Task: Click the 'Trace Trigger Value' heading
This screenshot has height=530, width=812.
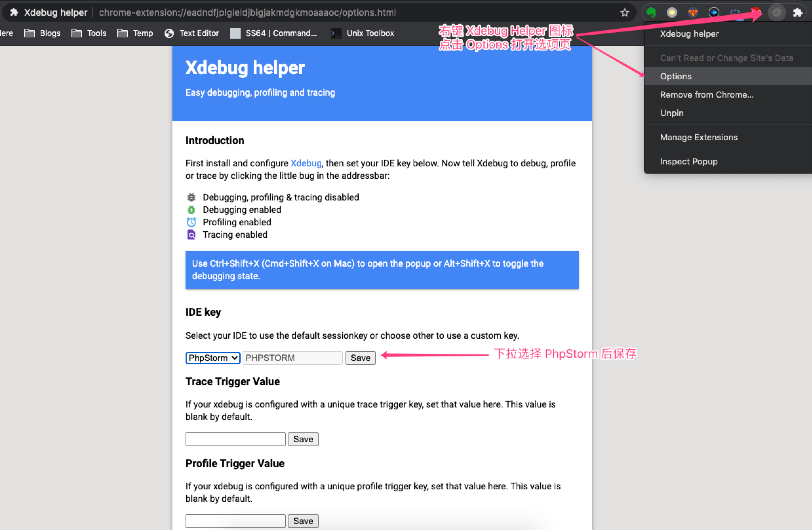Action: click(x=233, y=381)
